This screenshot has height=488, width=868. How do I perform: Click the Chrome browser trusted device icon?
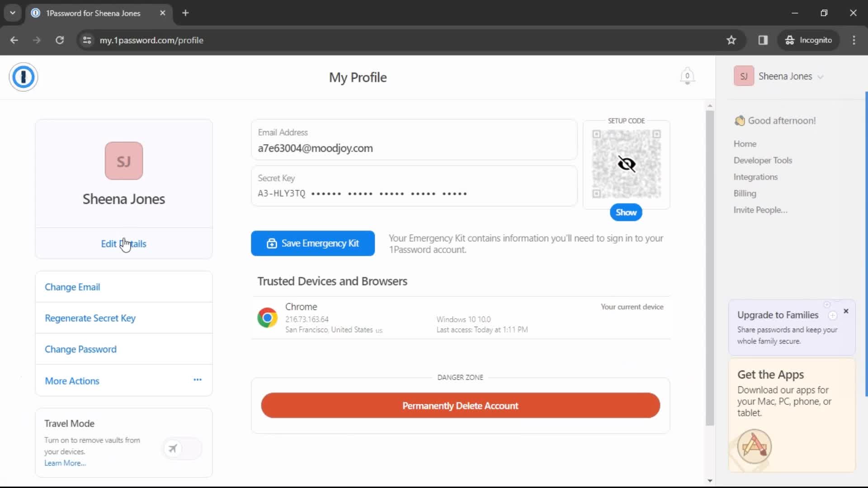(x=268, y=318)
